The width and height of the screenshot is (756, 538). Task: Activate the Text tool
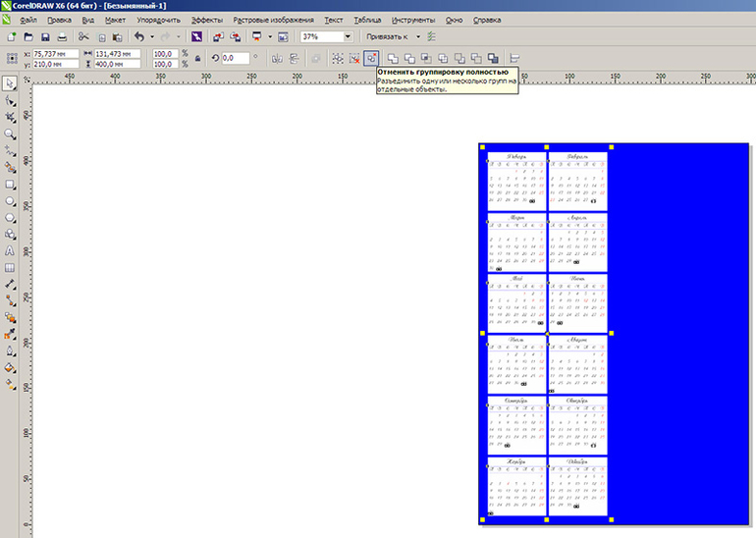pyautogui.click(x=10, y=250)
